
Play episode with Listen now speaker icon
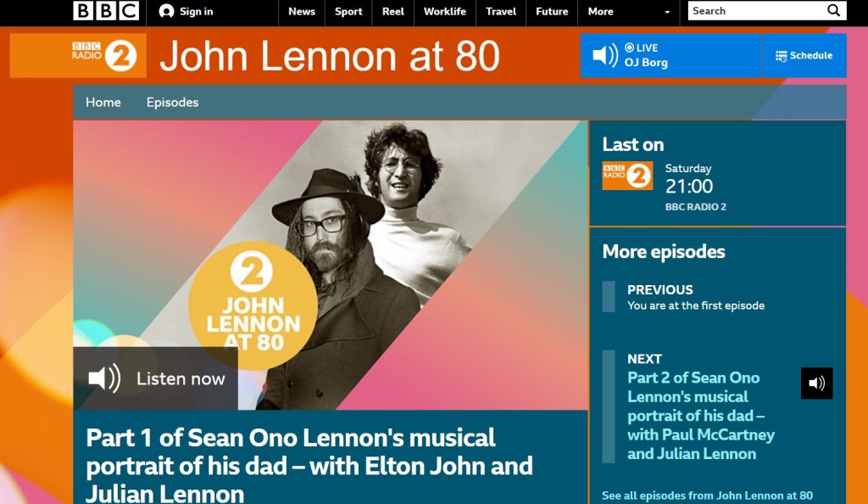pyautogui.click(x=104, y=378)
